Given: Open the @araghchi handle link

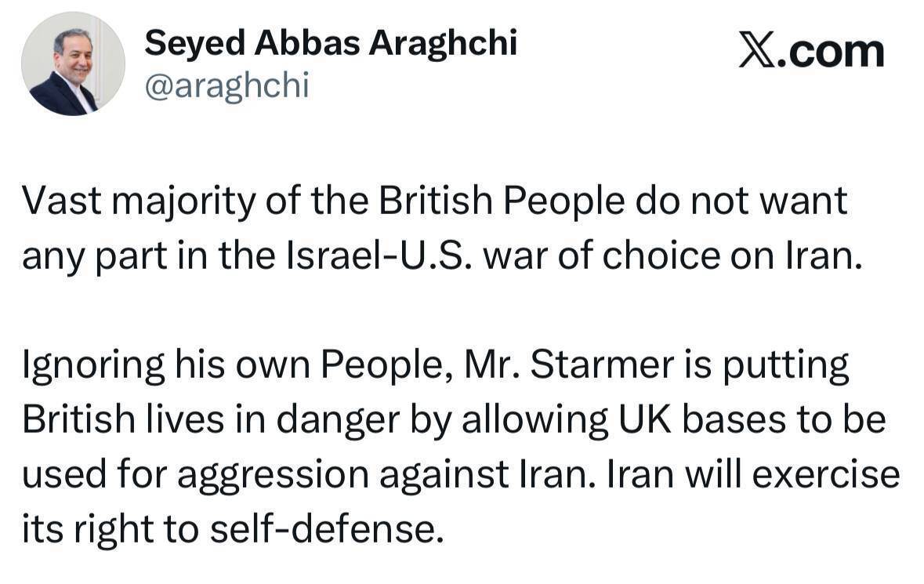Looking at the screenshot, I should [x=227, y=86].
